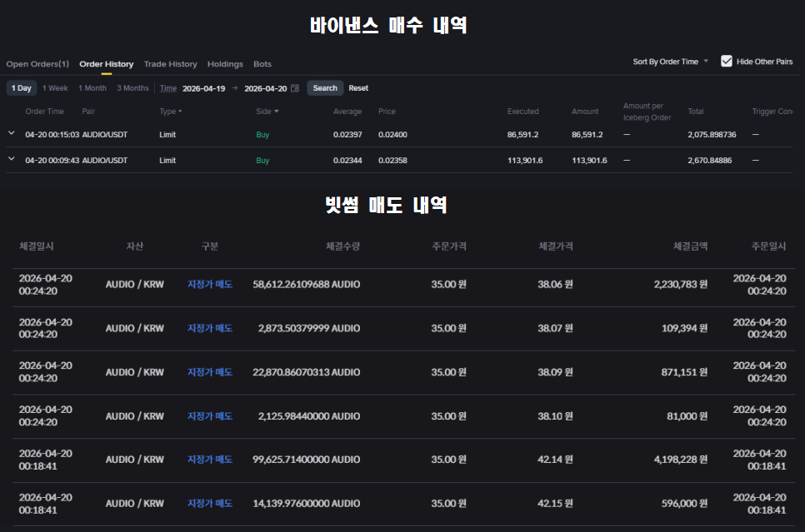Click executed price 42.14 원
The height and width of the screenshot is (532, 805).
[x=555, y=460]
